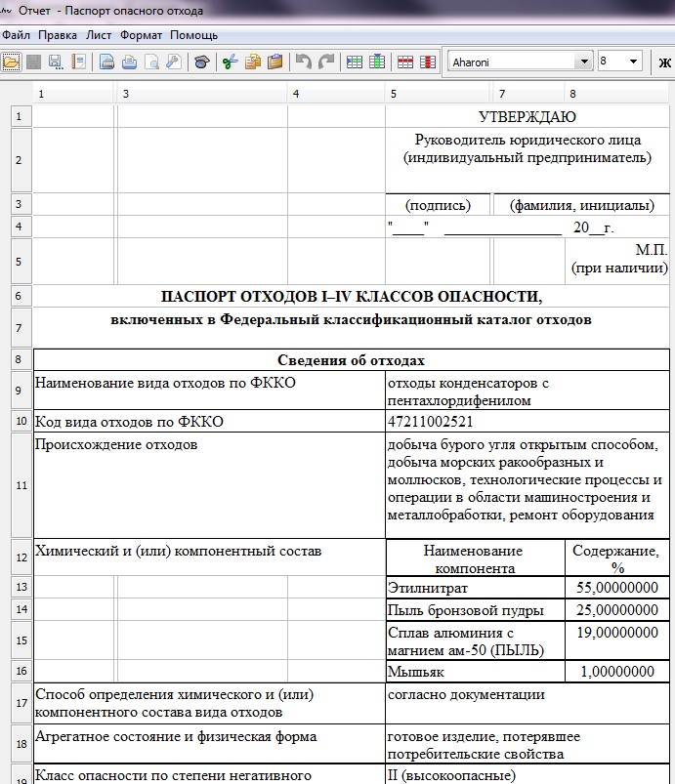Click the Delete column icon
This screenshot has height=784, width=675.
[427, 62]
